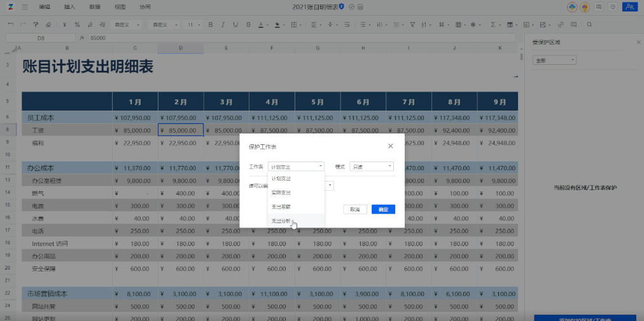Toggle underline formatting
The image size is (644, 321).
235,25
